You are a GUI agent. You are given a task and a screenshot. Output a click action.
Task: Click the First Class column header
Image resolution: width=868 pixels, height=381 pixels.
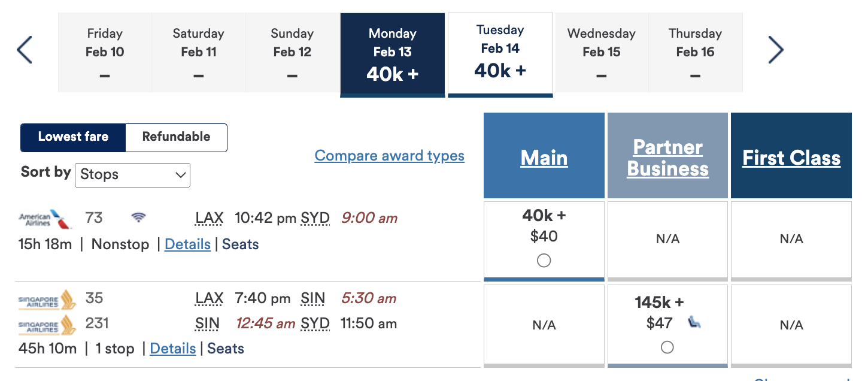(x=791, y=158)
